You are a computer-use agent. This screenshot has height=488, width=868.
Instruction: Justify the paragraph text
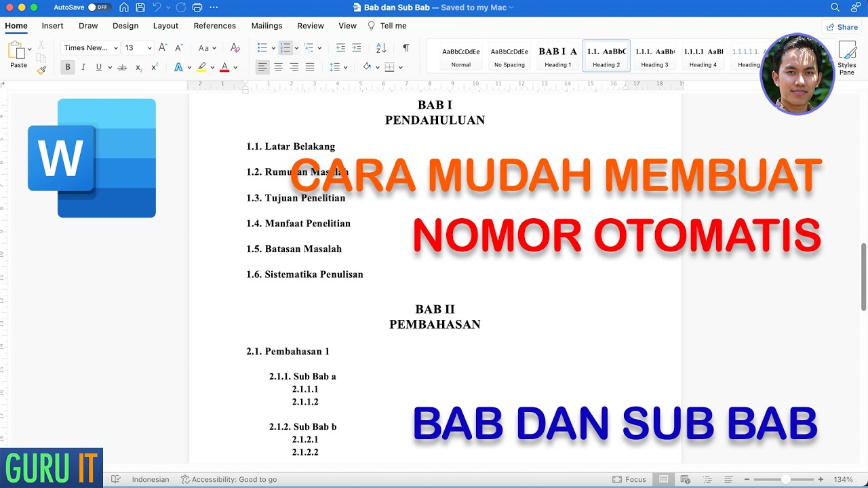coord(310,67)
